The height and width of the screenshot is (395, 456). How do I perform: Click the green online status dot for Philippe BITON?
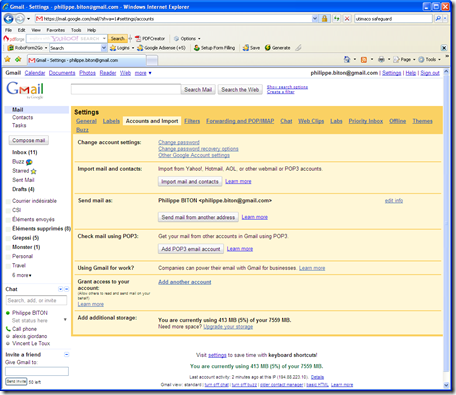point(8,313)
